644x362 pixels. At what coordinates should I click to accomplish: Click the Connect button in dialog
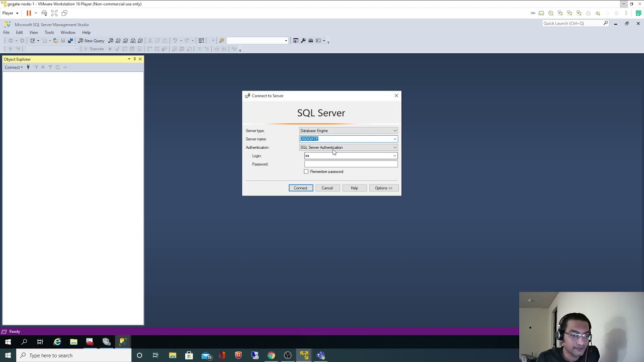(300, 188)
